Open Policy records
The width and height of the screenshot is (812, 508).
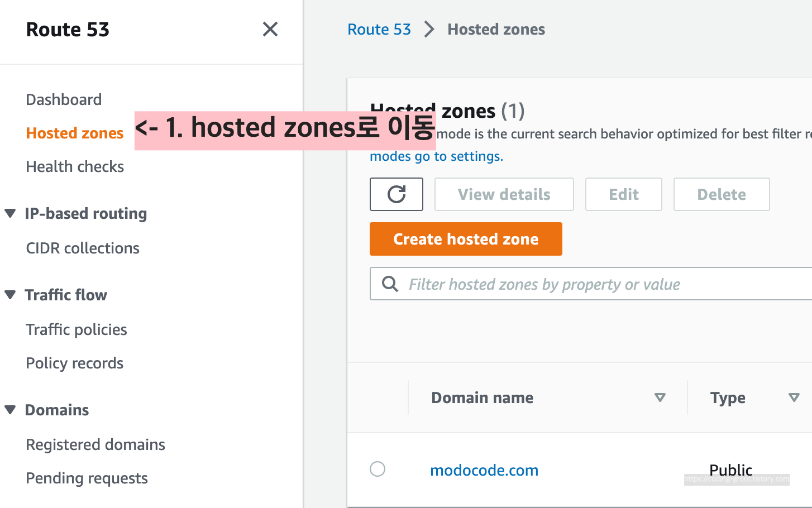click(x=74, y=363)
